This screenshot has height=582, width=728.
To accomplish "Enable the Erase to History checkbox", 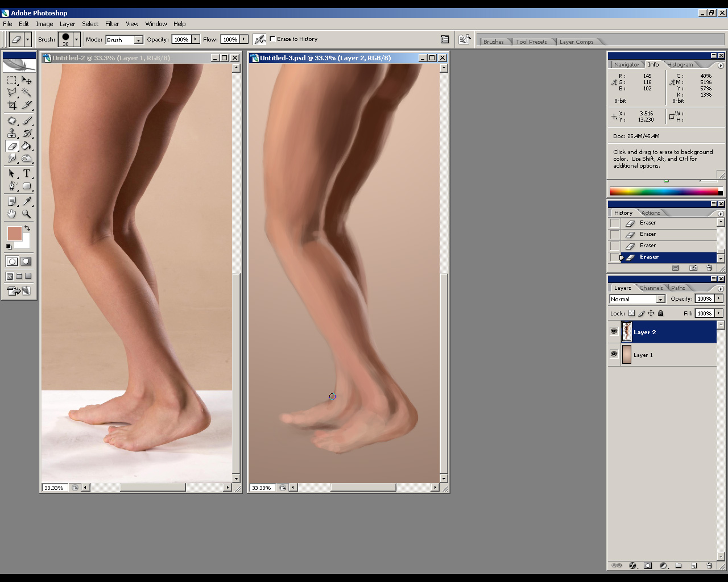I will (x=273, y=39).
